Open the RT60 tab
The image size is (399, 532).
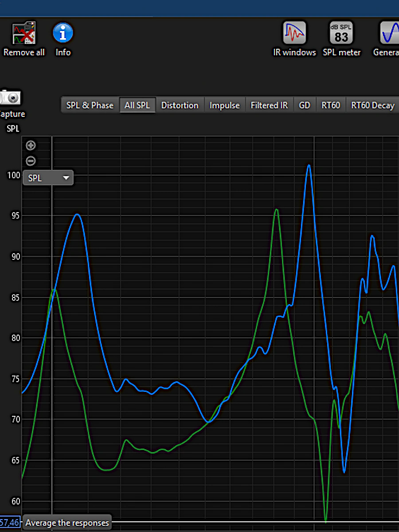pyautogui.click(x=331, y=105)
